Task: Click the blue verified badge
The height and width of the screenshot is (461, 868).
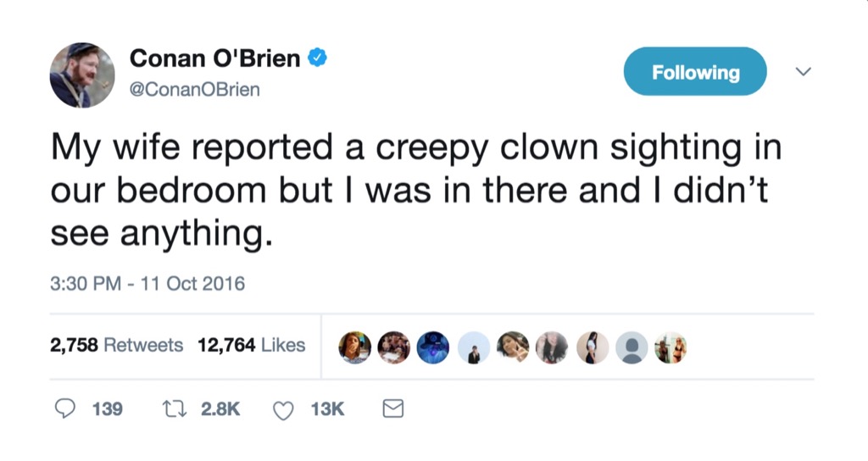Action: (318, 58)
